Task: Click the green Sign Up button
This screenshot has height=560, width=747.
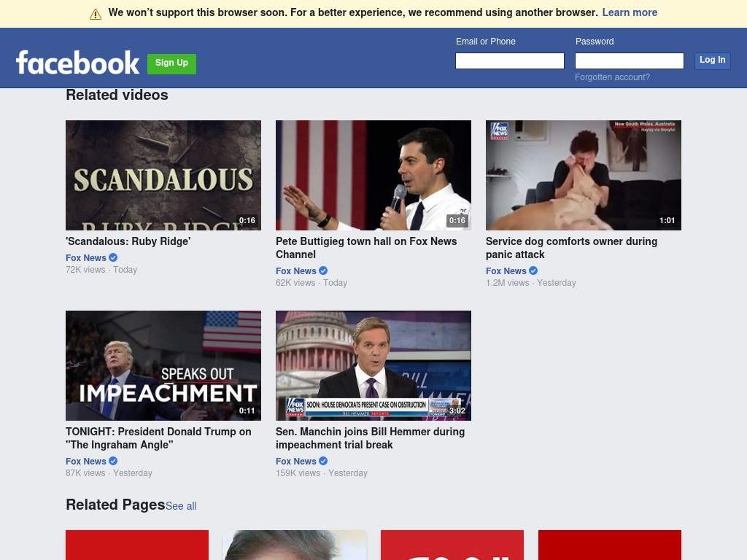Action: (171, 63)
